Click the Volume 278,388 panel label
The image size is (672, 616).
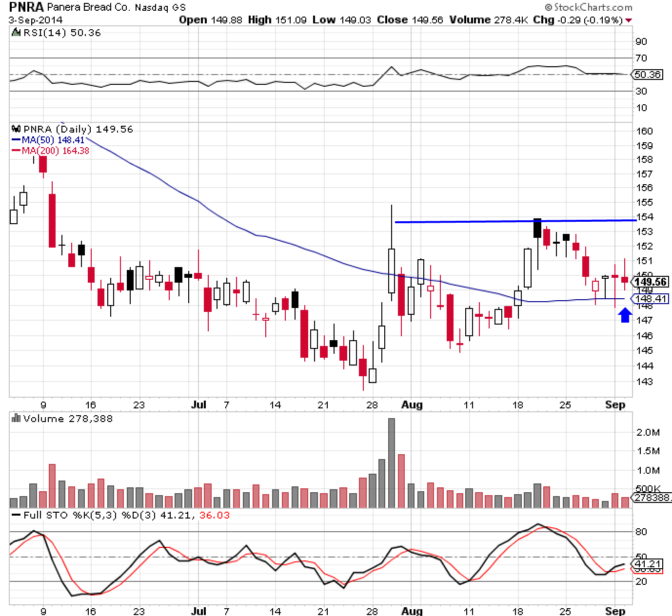click(68, 418)
